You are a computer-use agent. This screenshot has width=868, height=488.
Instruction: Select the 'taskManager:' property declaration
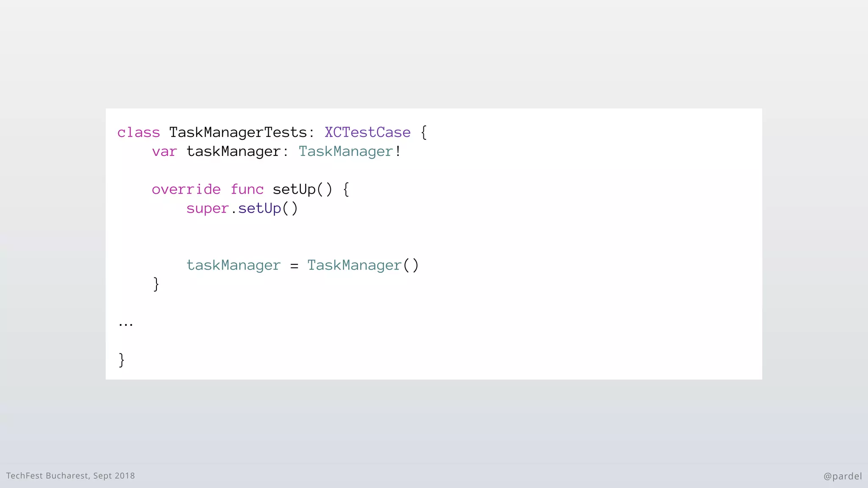[x=237, y=152]
